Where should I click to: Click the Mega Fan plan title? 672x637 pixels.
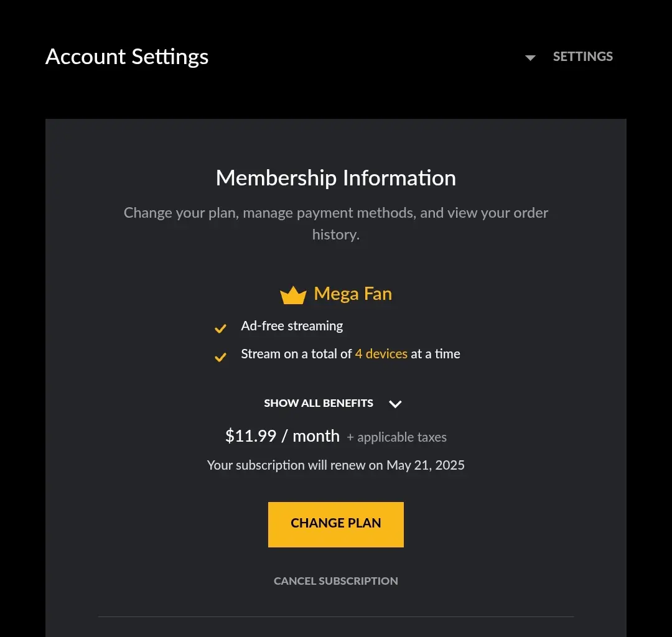tap(353, 294)
